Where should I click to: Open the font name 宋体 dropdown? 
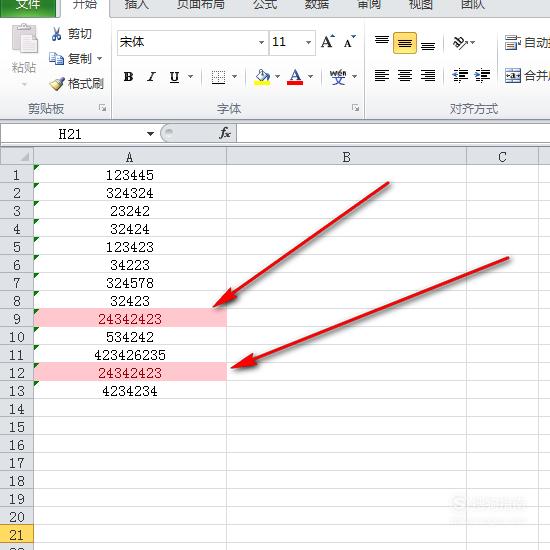point(261,42)
